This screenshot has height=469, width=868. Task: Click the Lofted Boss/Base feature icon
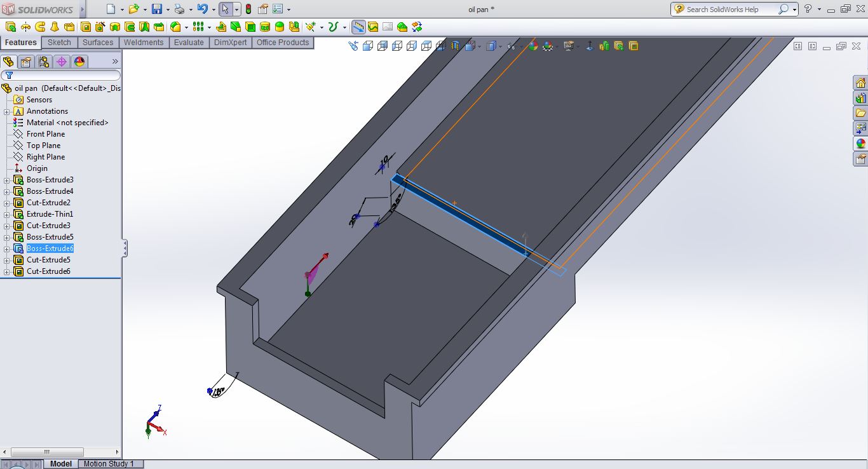[x=55, y=27]
